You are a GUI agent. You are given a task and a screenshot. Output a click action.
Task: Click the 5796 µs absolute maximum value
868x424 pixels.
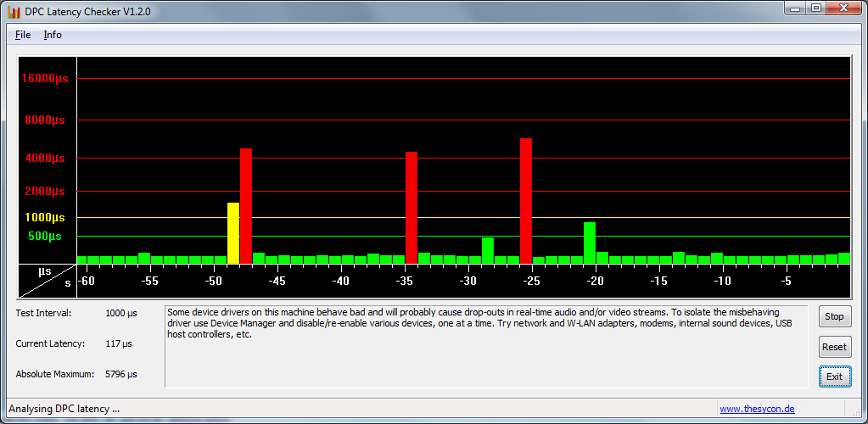click(121, 374)
